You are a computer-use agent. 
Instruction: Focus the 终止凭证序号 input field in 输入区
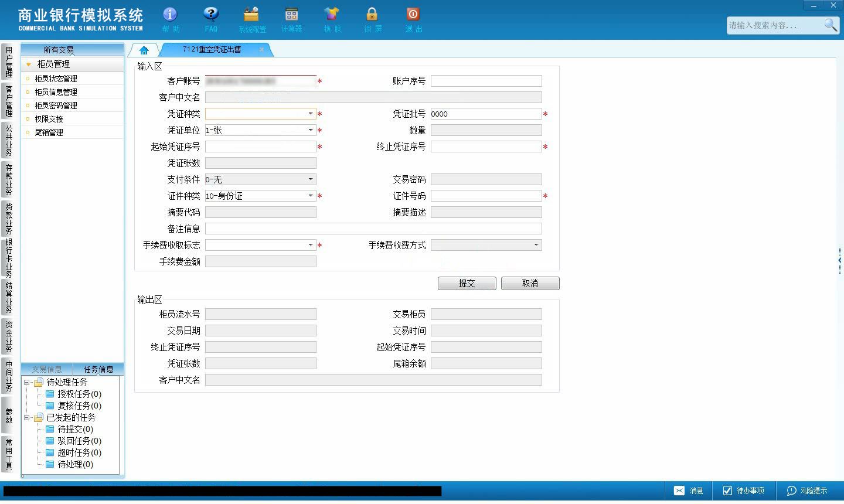(x=486, y=147)
